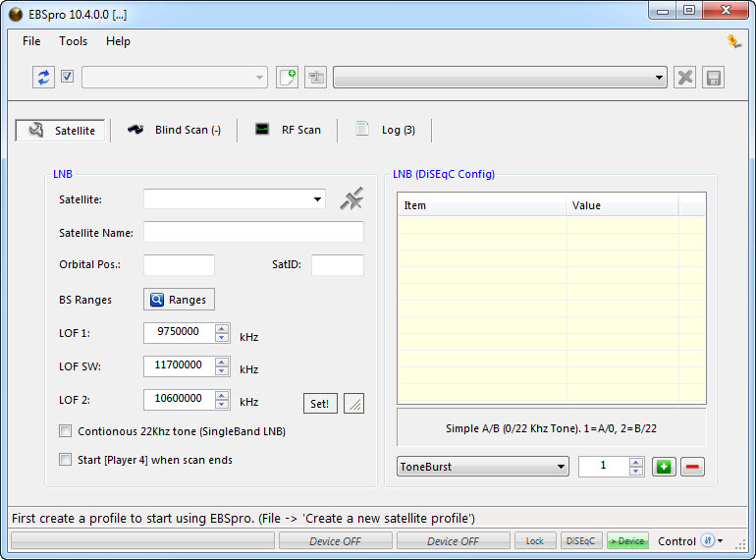Click the Set! button
Viewport: 756px width, 560px height.
tap(320, 404)
